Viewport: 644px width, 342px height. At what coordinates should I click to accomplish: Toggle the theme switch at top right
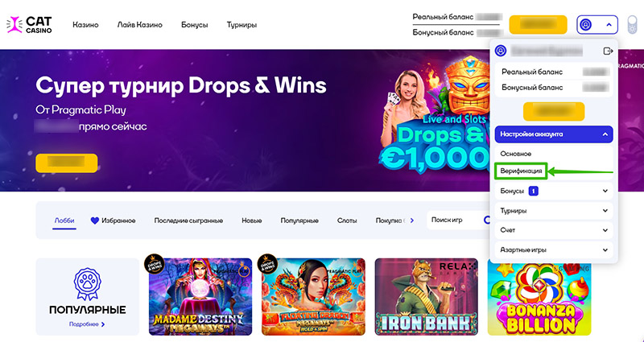pyautogui.click(x=632, y=25)
